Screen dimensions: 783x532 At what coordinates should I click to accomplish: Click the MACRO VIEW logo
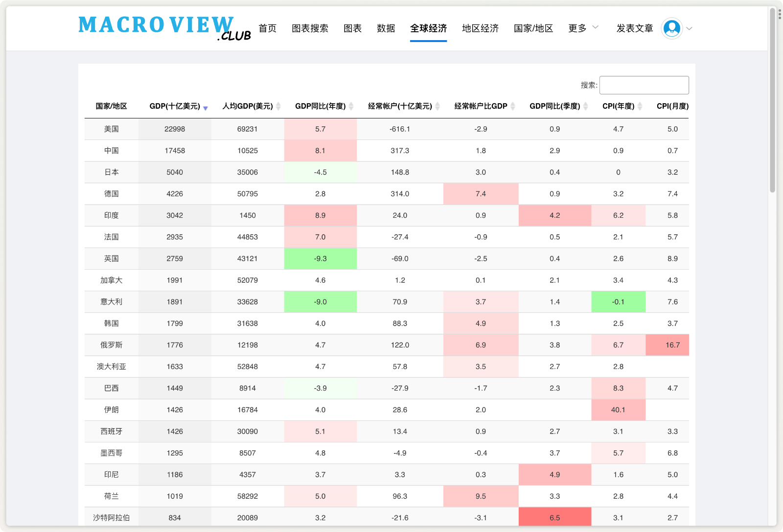[157, 23]
